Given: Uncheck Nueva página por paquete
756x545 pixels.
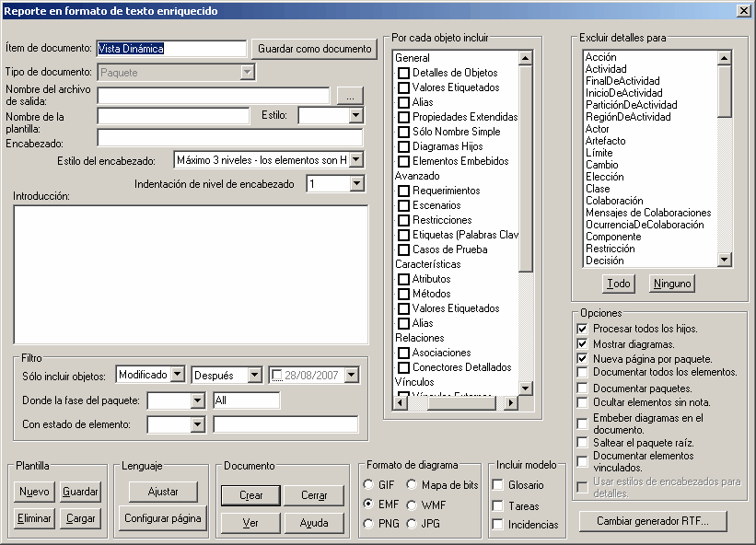Looking at the screenshot, I should [583, 358].
